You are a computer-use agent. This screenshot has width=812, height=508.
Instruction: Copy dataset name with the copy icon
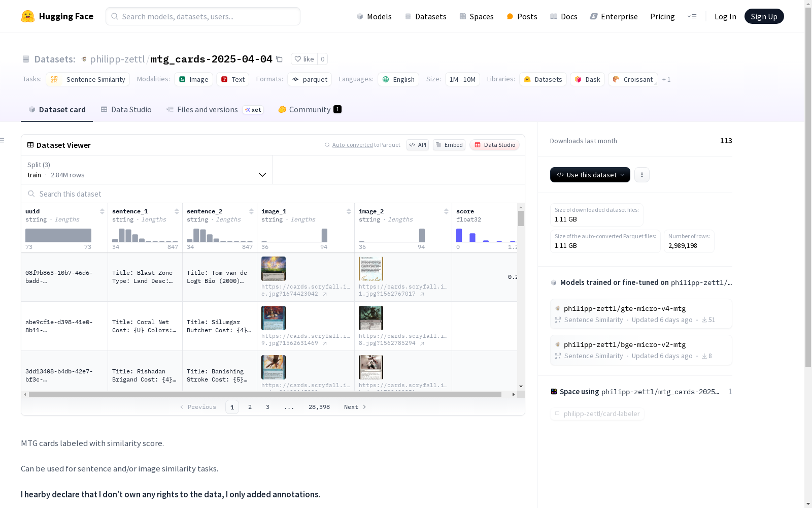[279, 59]
